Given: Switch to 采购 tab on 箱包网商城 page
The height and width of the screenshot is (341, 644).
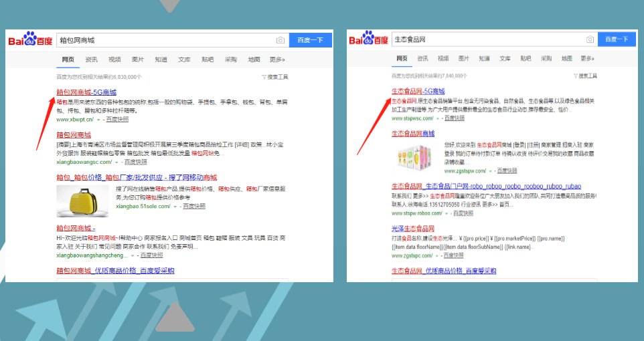Looking at the screenshot, I should tap(231, 60).
